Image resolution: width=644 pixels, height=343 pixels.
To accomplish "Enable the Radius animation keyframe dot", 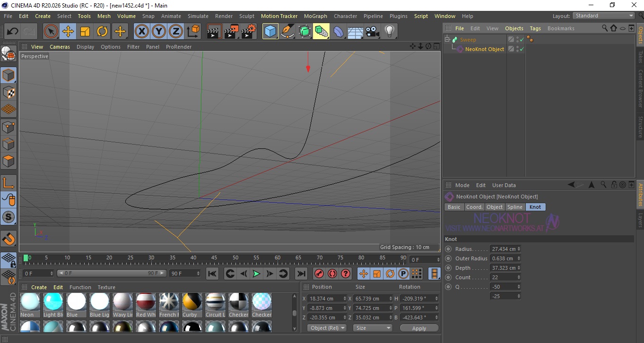I will click(x=448, y=249).
